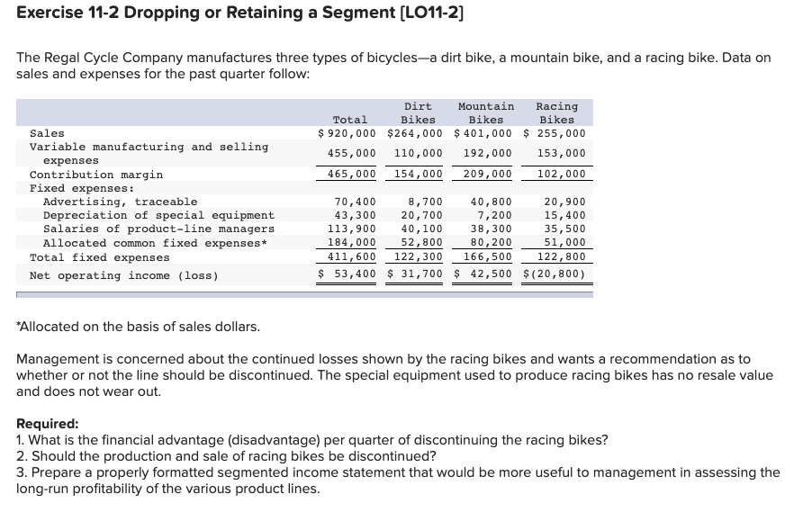
Task: Click Mountain Bikes contribution margin '209,000'
Action: [x=487, y=174]
